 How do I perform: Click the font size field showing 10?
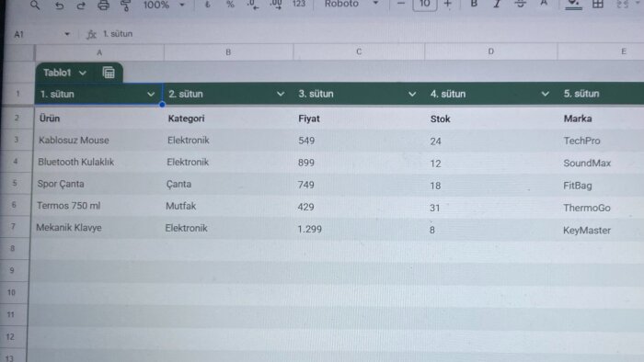[425, 5]
